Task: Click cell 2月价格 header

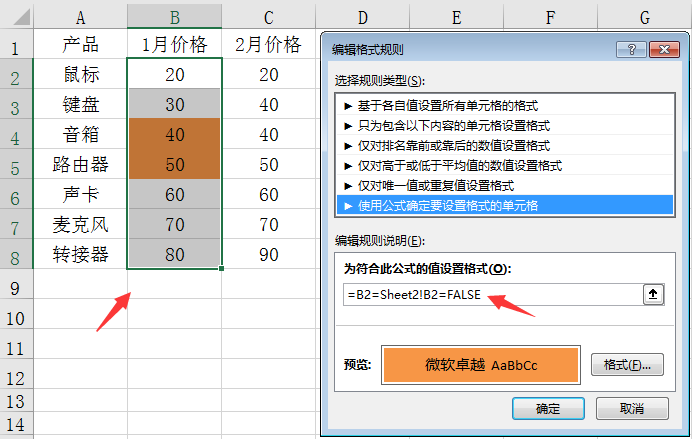Action: (268, 44)
